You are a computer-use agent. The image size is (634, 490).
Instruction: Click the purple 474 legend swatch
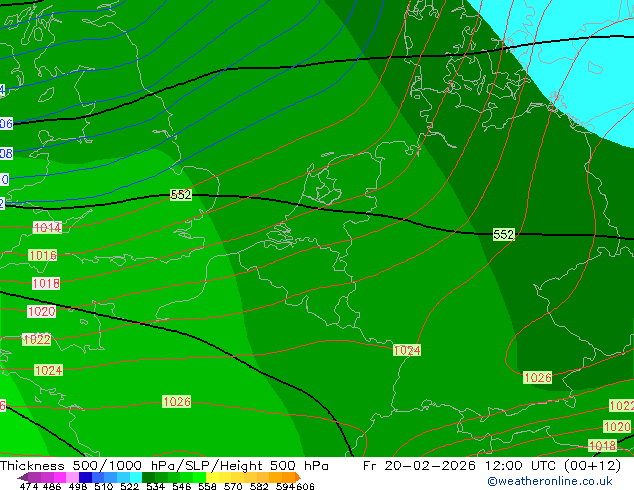34,477
